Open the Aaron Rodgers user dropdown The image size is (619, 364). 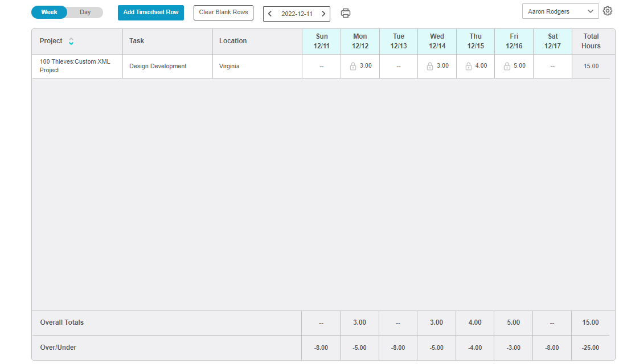click(560, 11)
